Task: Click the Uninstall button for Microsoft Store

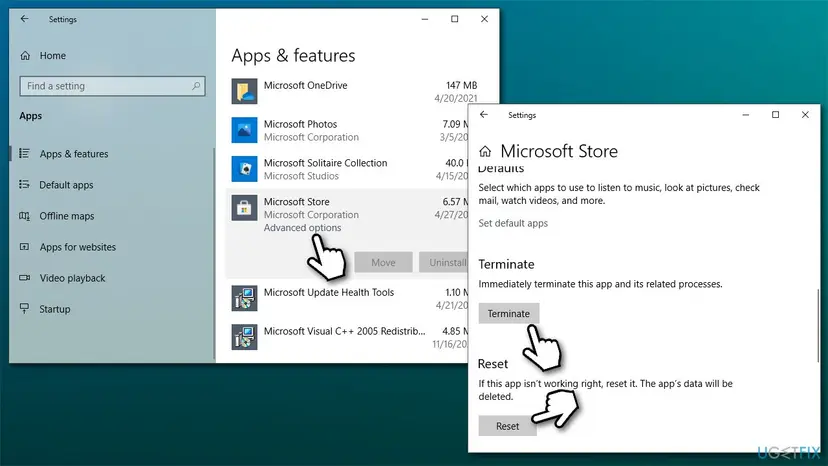Action: coord(444,262)
